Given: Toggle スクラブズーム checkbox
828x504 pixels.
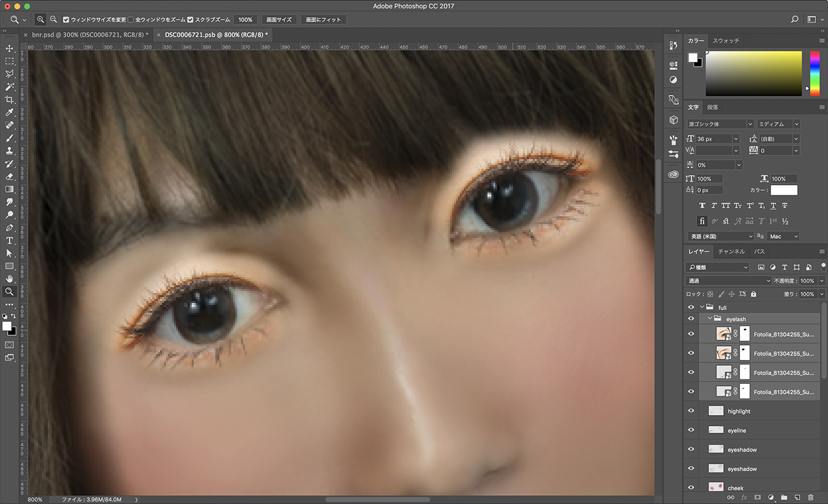Looking at the screenshot, I should [190, 20].
